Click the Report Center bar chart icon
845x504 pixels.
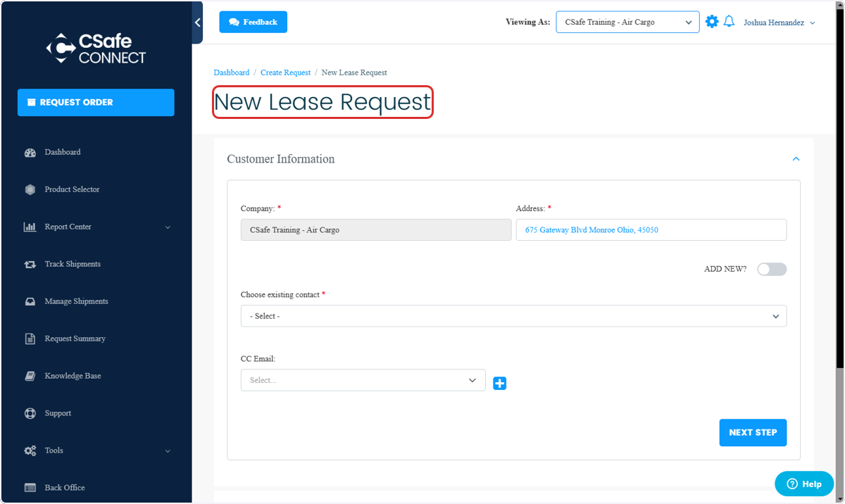click(x=30, y=227)
